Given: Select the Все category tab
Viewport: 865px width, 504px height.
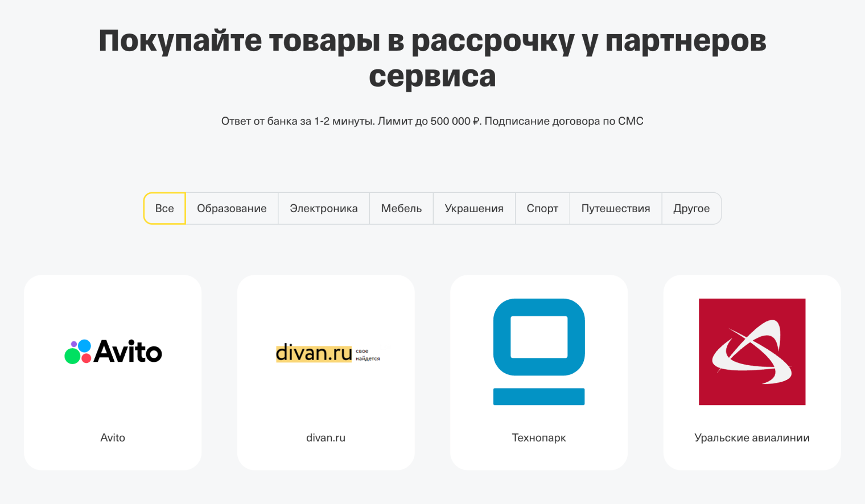Looking at the screenshot, I should pyautogui.click(x=164, y=208).
